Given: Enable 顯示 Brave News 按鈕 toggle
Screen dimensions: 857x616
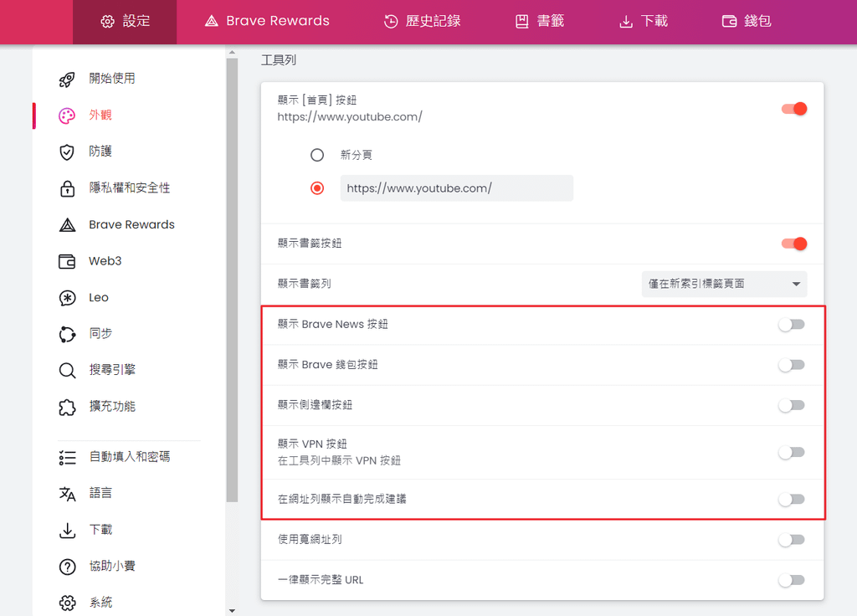Looking at the screenshot, I should [792, 325].
